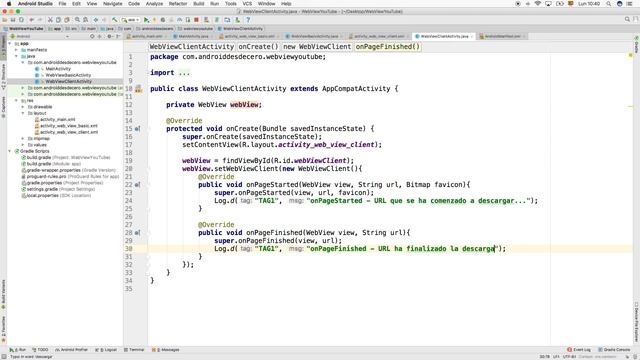Select MainActivity in project tree
The width and height of the screenshot is (640, 360).
point(58,69)
